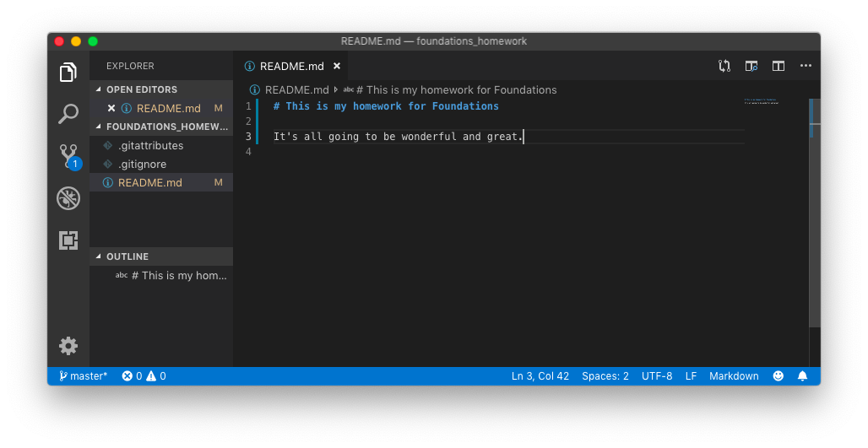Open Source Control view with badge
The image size is (868, 448).
69,157
